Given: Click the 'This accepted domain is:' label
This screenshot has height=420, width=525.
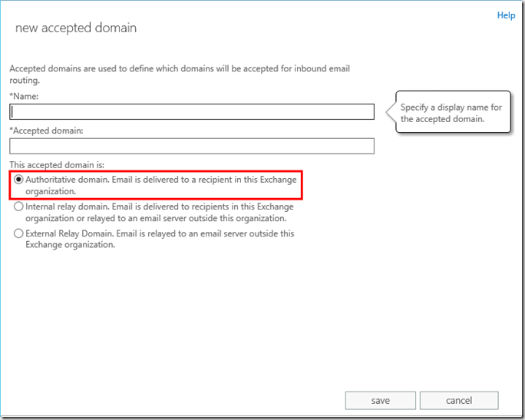Looking at the screenshot, I should point(56,165).
